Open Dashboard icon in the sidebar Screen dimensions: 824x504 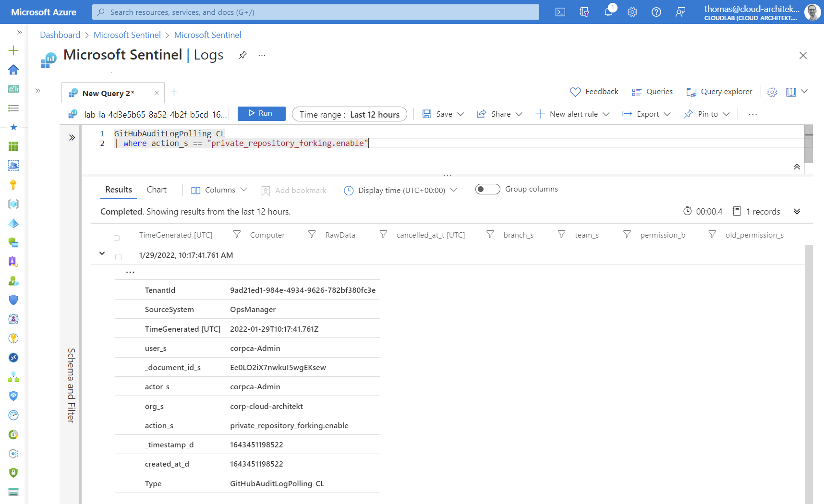click(13, 89)
